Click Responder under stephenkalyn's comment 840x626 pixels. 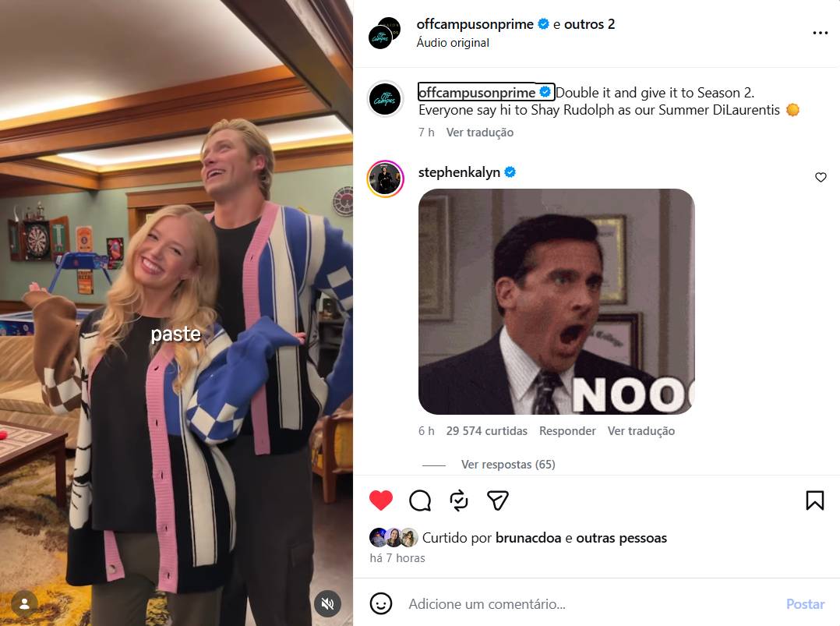pyautogui.click(x=567, y=431)
